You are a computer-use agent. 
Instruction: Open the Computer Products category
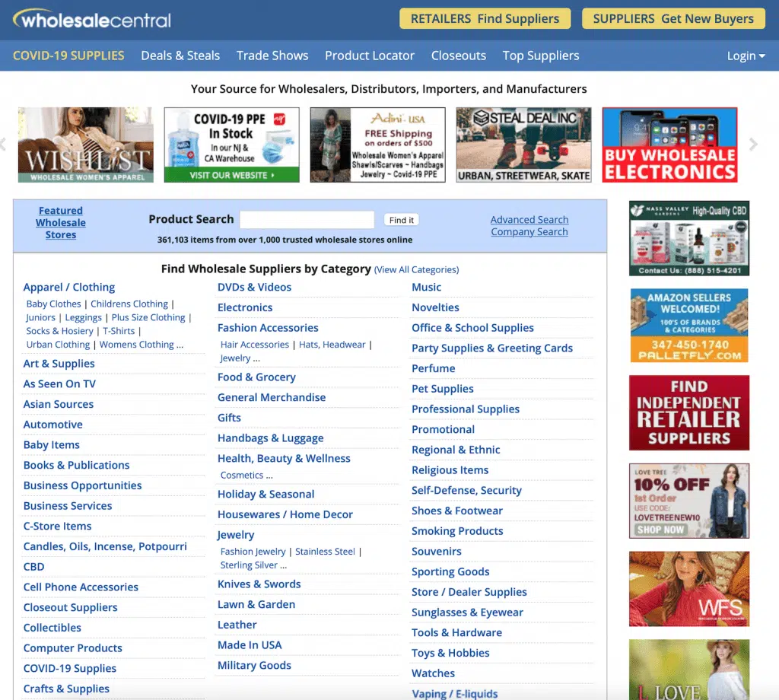point(72,648)
